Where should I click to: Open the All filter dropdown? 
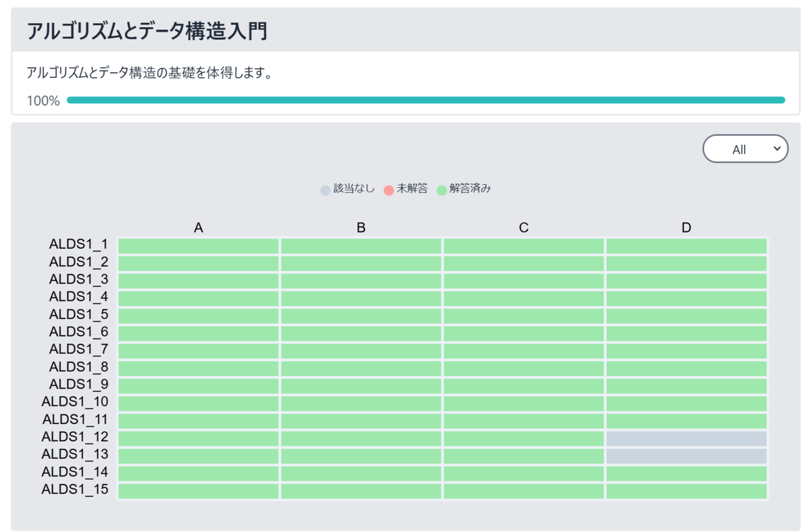pos(745,149)
